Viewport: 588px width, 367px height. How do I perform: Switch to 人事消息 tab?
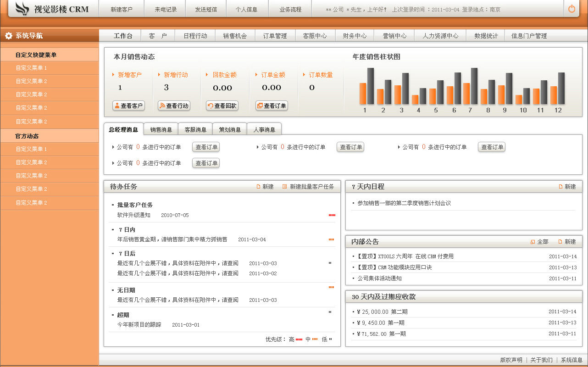pos(264,130)
